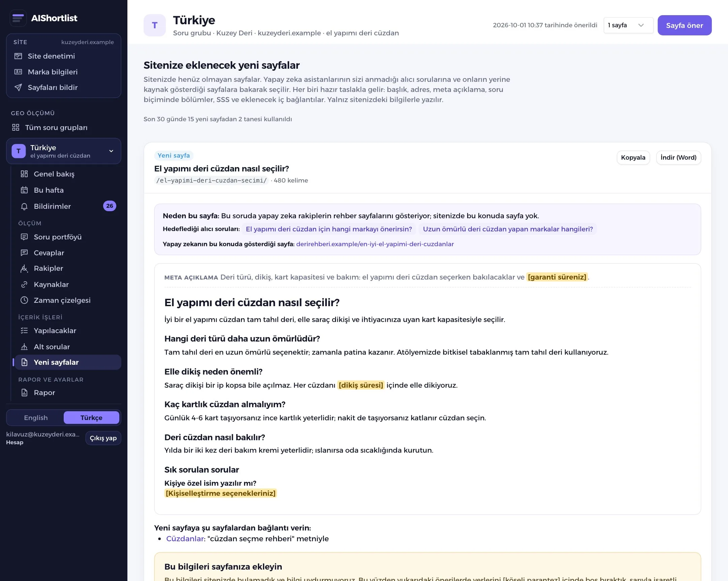Switch language toggle to English
Image resolution: width=728 pixels, height=581 pixels.
point(36,418)
